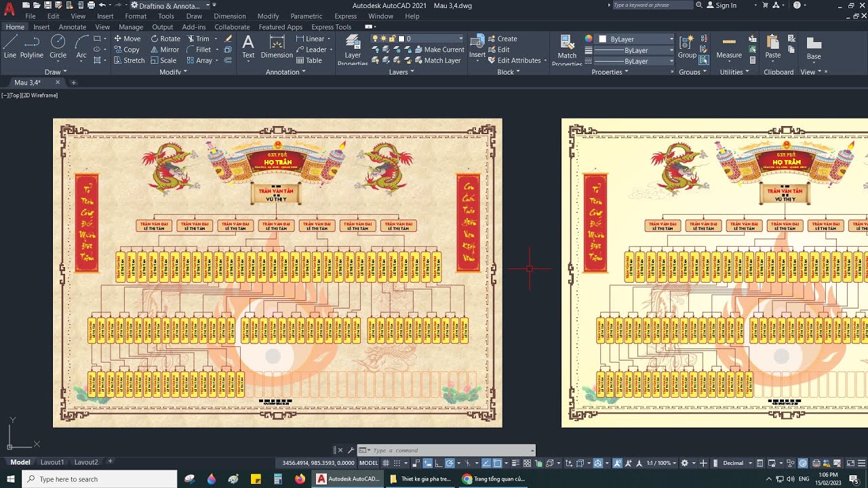Open the Decimal units dropdown
Screen dimensions: 868x488
(x=736, y=463)
